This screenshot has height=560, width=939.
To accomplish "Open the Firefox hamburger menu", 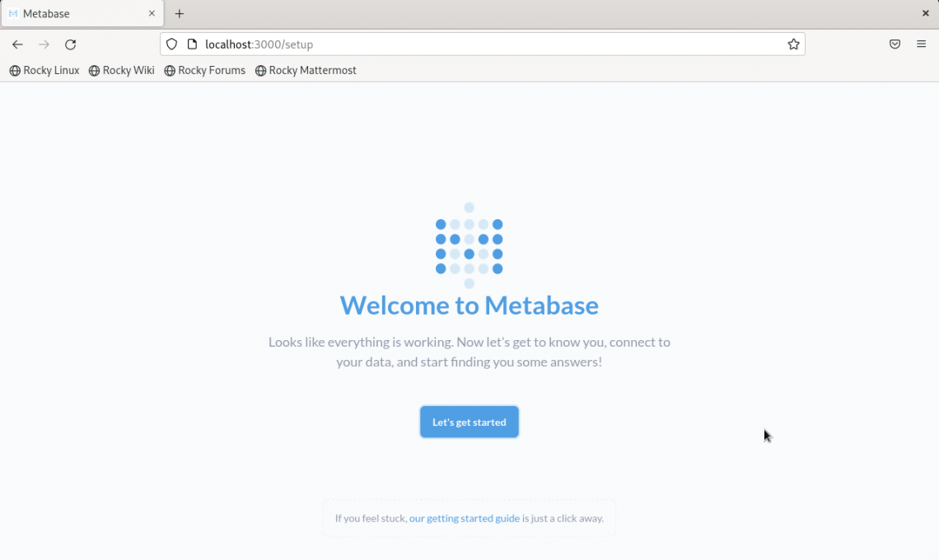I will pyautogui.click(x=922, y=44).
